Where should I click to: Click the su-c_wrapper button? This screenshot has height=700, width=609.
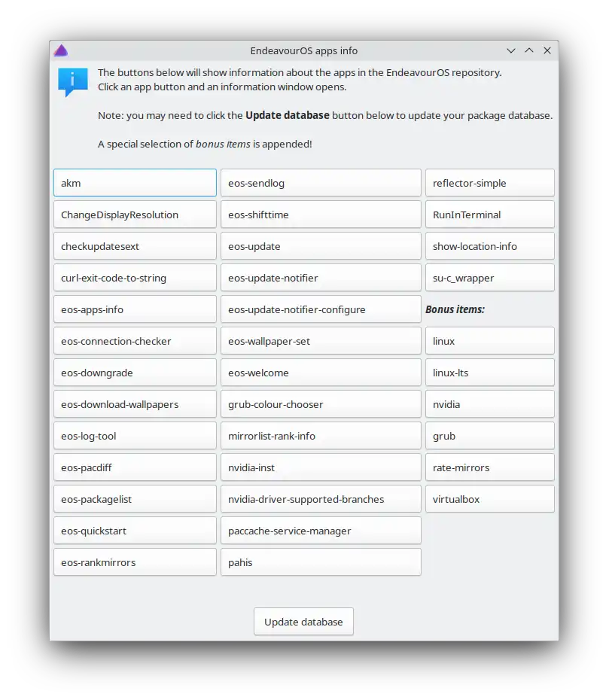(x=489, y=278)
